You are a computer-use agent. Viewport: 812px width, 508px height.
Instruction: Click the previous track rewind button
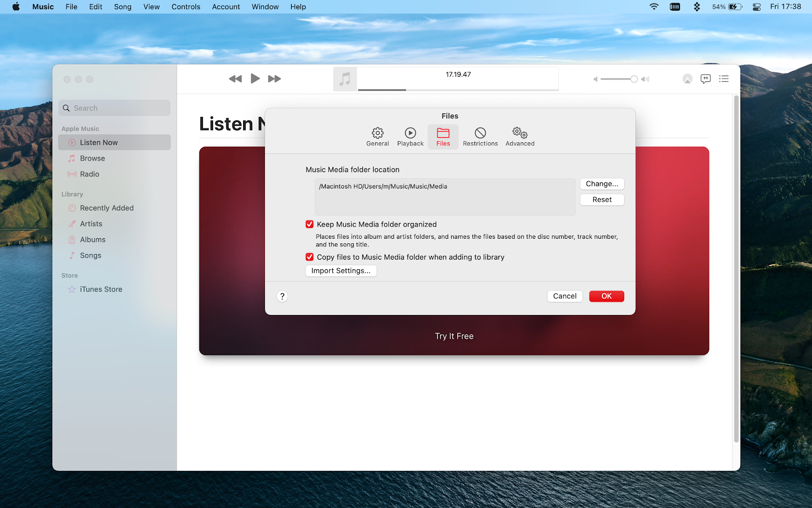pos(235,79)
